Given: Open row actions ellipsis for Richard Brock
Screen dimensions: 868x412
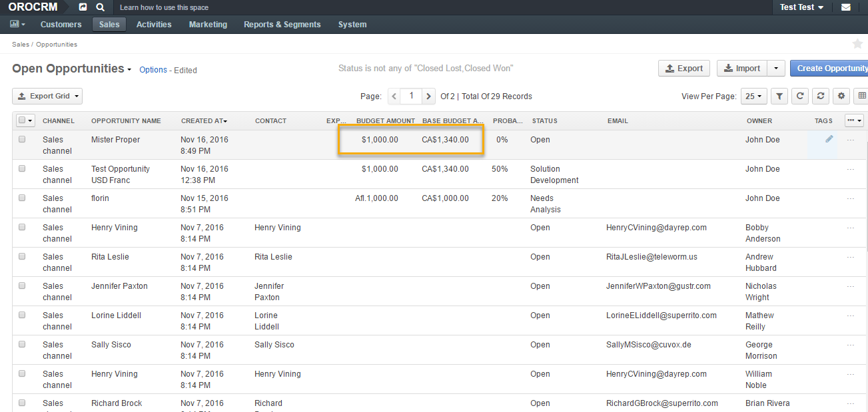Looking at the screenshot, I should [851, 403].
